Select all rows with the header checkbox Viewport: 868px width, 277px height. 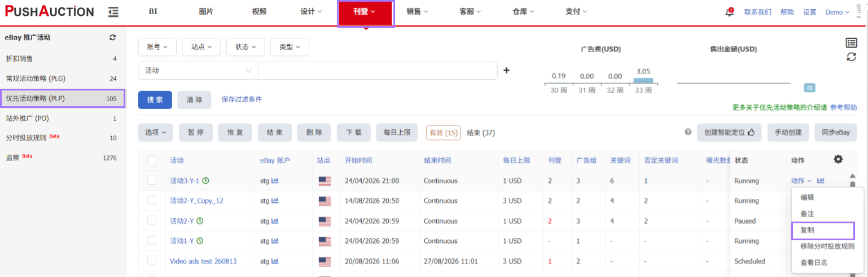tap(152, 161)
